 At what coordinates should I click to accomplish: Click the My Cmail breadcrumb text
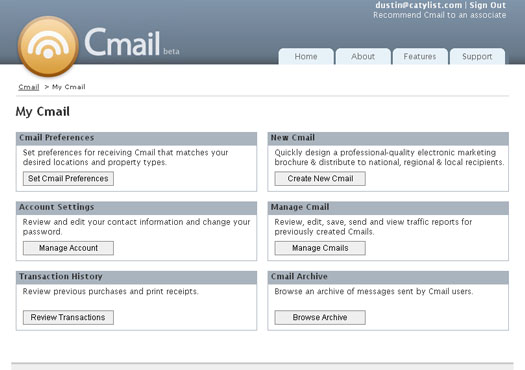point(69,87)
